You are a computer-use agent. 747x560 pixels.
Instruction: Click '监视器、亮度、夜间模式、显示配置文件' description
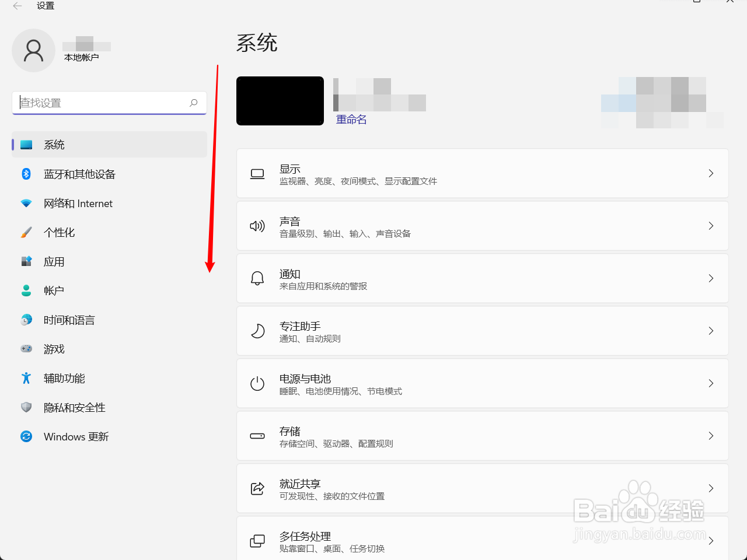(358, 181)
